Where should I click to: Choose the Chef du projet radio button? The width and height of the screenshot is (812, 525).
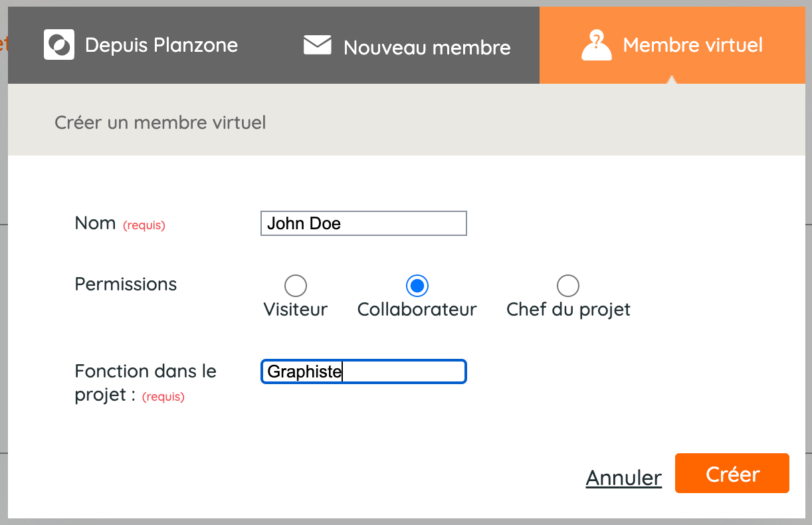[x=567, y=286]
